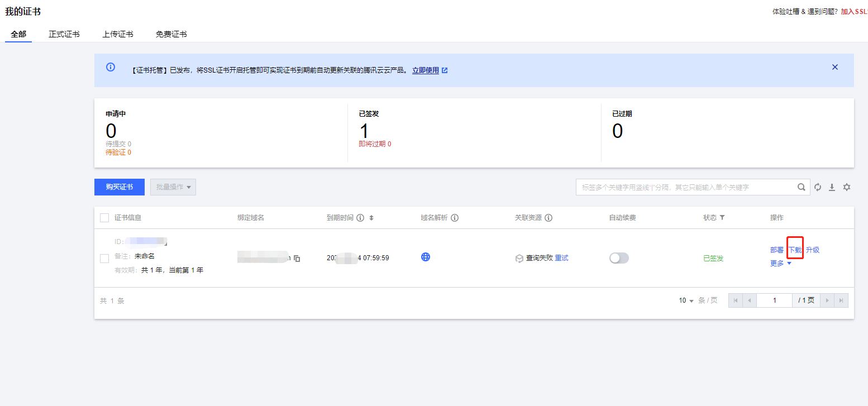
Task: Open table column settings gear
Action: 847,188
